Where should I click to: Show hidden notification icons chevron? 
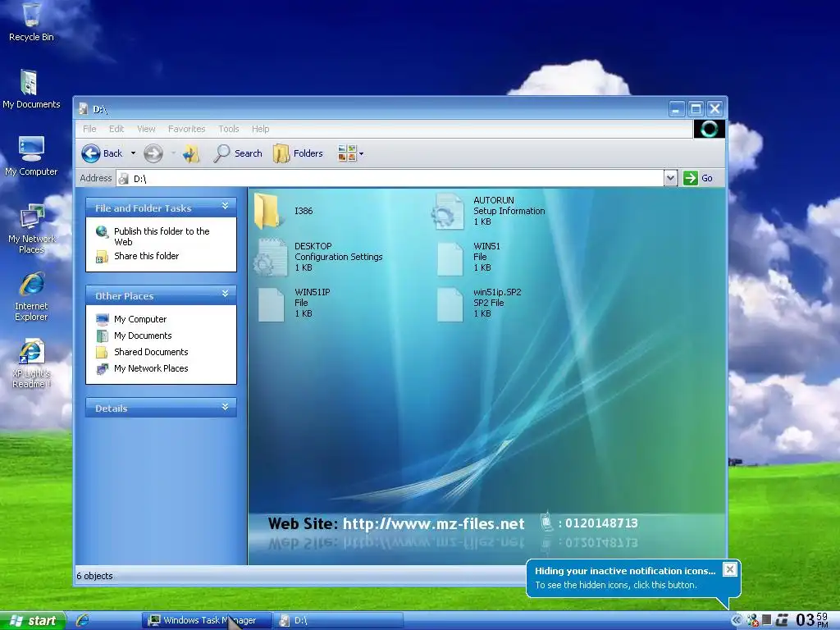737,620
